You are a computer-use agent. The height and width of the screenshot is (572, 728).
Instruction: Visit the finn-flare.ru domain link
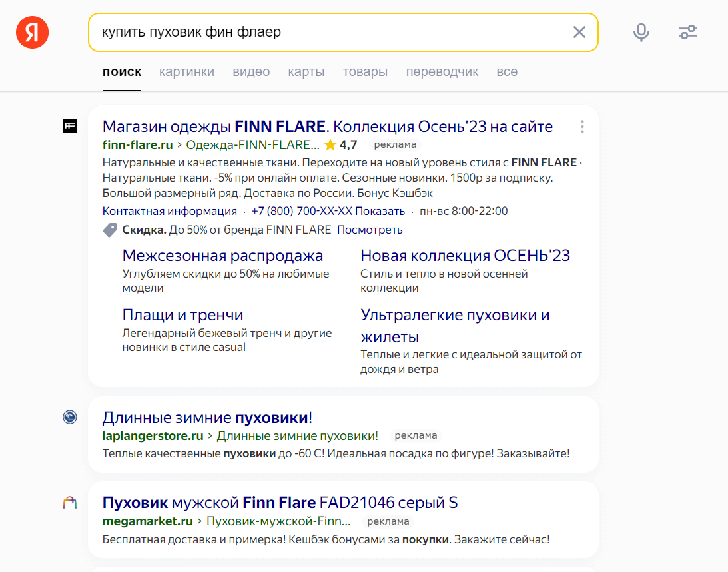137,145
